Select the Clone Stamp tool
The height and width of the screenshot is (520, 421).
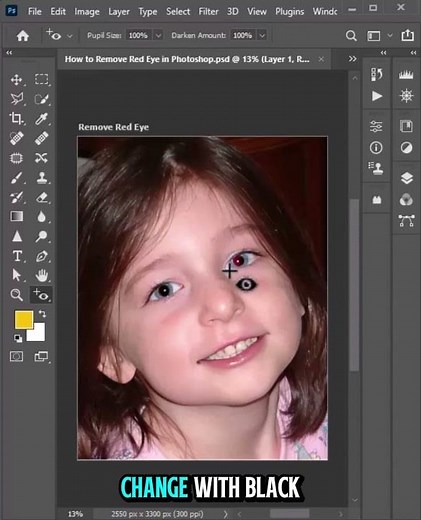click(42, 178)
